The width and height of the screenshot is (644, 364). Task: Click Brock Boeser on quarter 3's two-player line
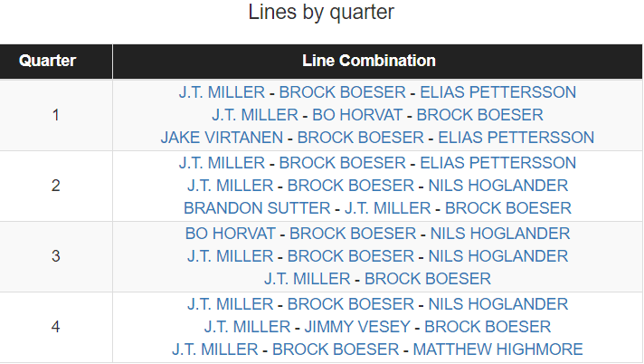(x=428, y=279)
